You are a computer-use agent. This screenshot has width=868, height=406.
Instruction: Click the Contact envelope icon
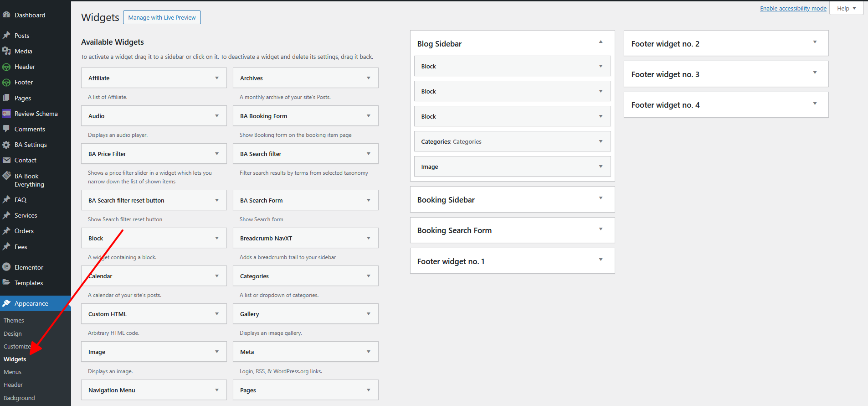click(6, 160)
